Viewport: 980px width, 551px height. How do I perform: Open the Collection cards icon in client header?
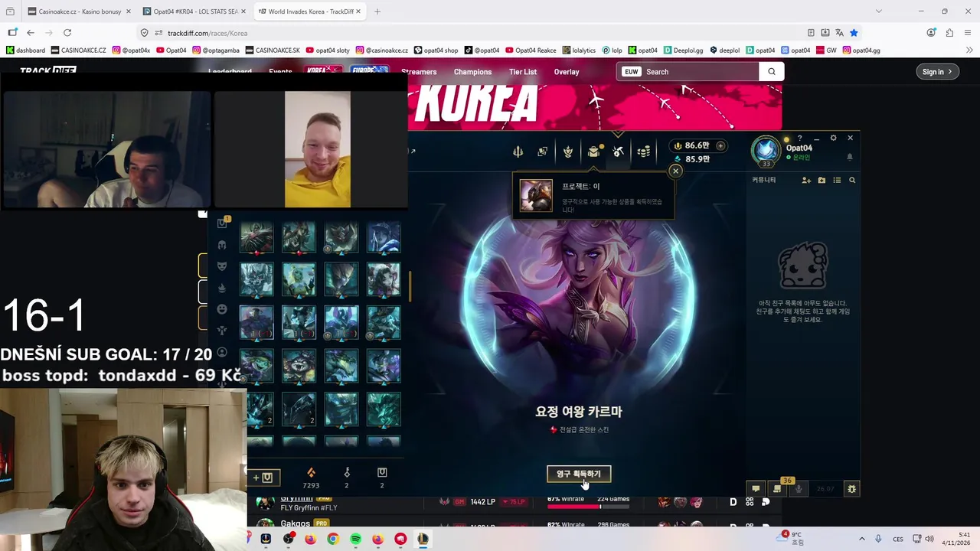click(x=543, y=152)
